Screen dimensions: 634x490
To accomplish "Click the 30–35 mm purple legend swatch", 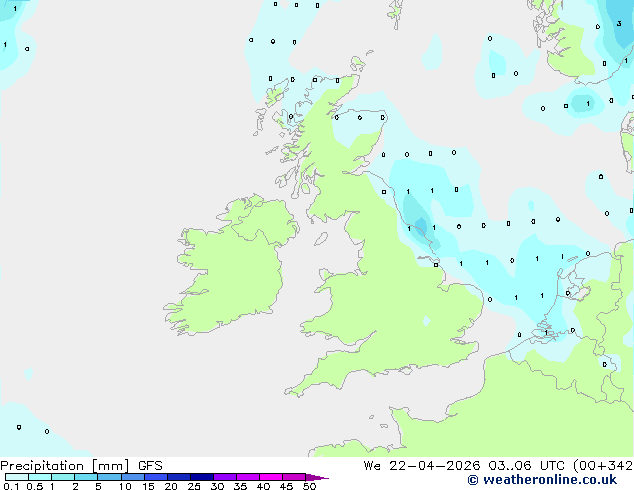I will point(224,477).
